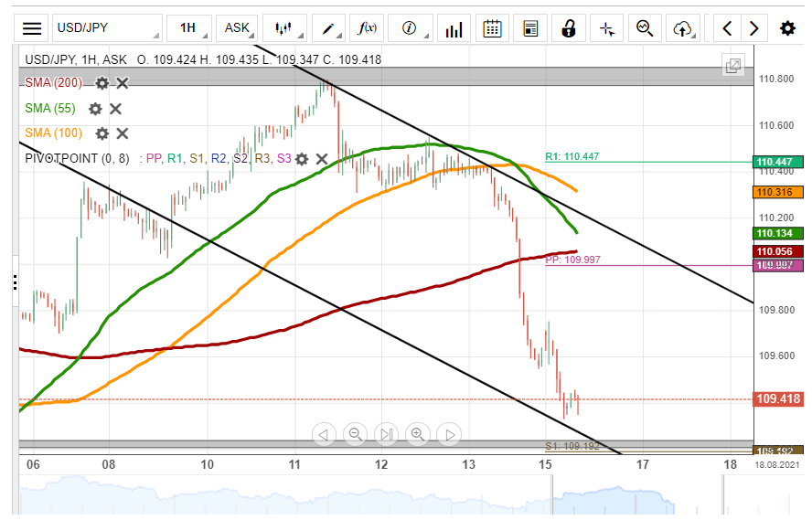Jump to latest candle using skip-to-end button

(x=387, y=434)
